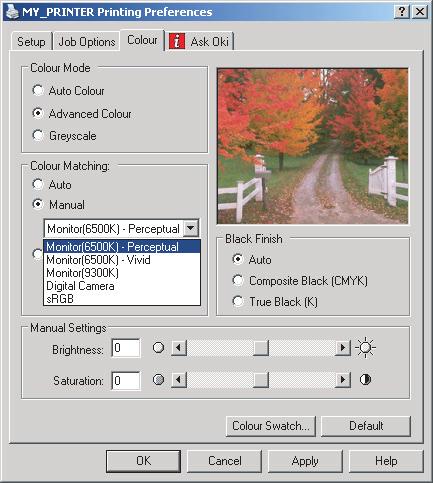The image size is (433, 483).
Task: Switch to the Setup tab
Action: [31, 42]
